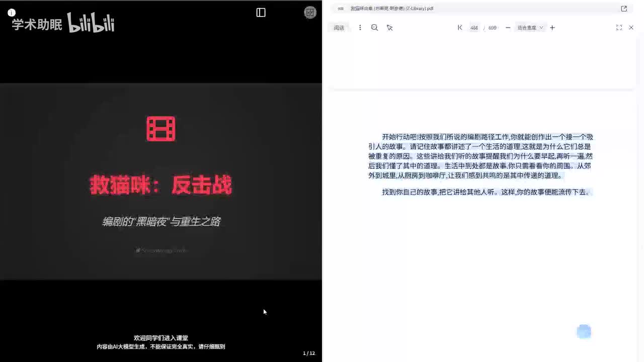Screen dimensions: 644x362
Task: Click the slide title 救猫咪：反击战
Action: pyautogui.click(x=161, y=186)
